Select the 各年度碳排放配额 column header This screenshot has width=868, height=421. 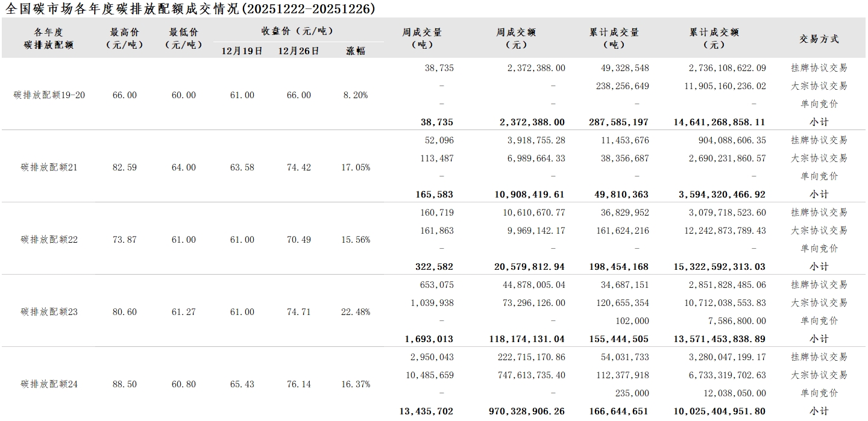tap(49, 38)
